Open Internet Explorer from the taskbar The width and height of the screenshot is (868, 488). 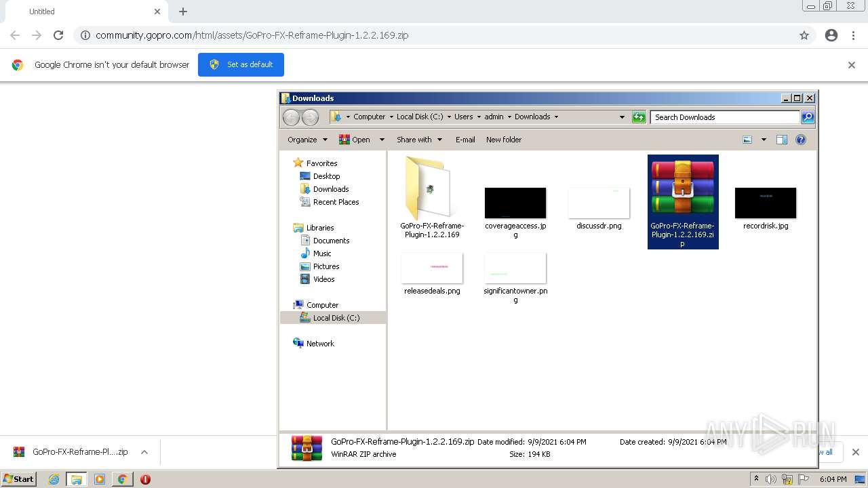pos(54,479)
